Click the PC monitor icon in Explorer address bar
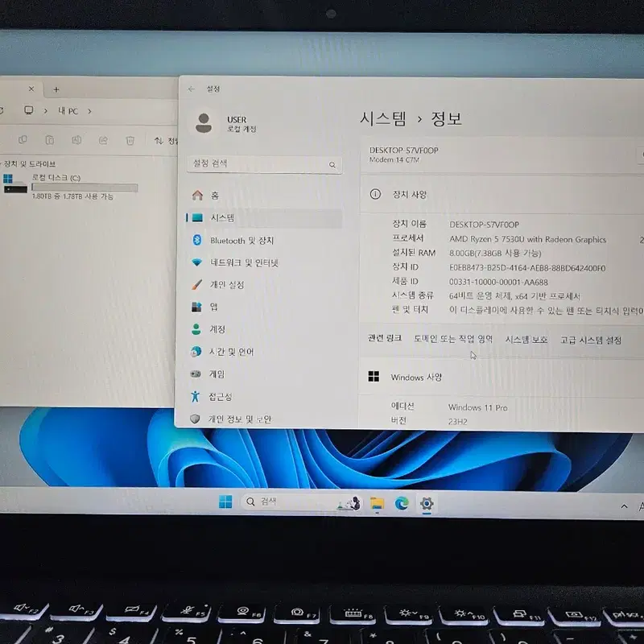 (29, 110)
